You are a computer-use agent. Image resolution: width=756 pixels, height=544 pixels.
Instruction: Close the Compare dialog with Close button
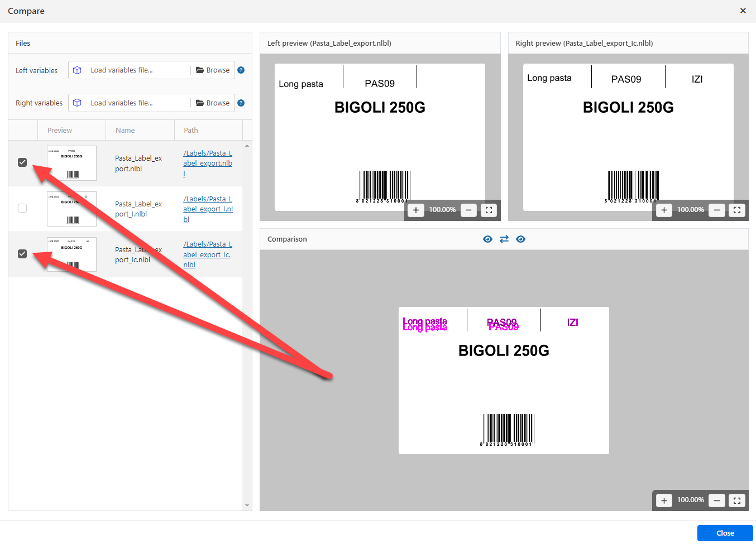725,533
